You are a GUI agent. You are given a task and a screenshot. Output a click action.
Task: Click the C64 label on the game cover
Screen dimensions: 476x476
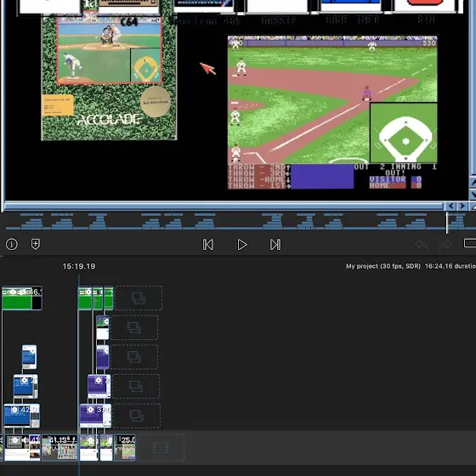(x=129, y=22)
